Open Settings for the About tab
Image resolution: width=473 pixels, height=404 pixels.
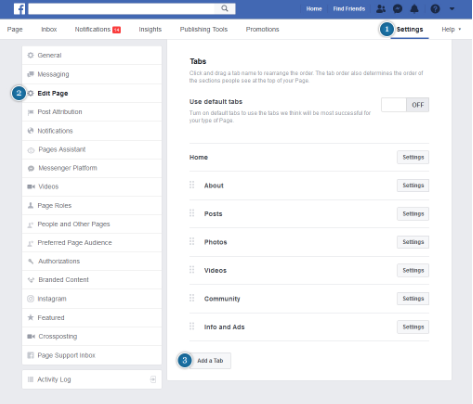click(x=413, y=185)
